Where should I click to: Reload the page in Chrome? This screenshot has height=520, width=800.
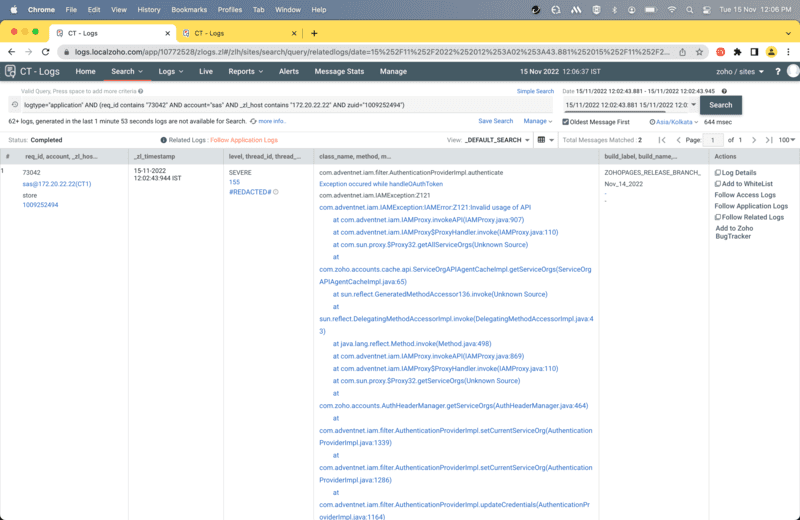45,52
